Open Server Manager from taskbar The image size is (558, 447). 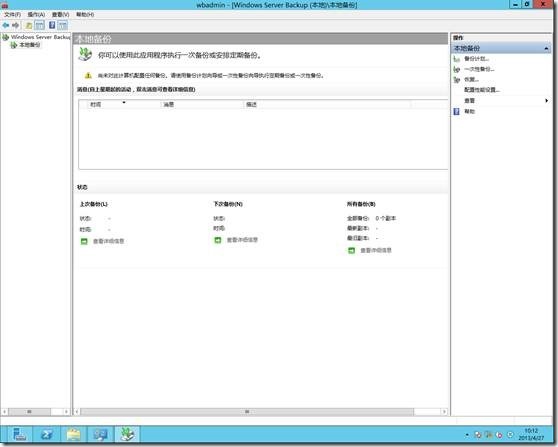19,435
